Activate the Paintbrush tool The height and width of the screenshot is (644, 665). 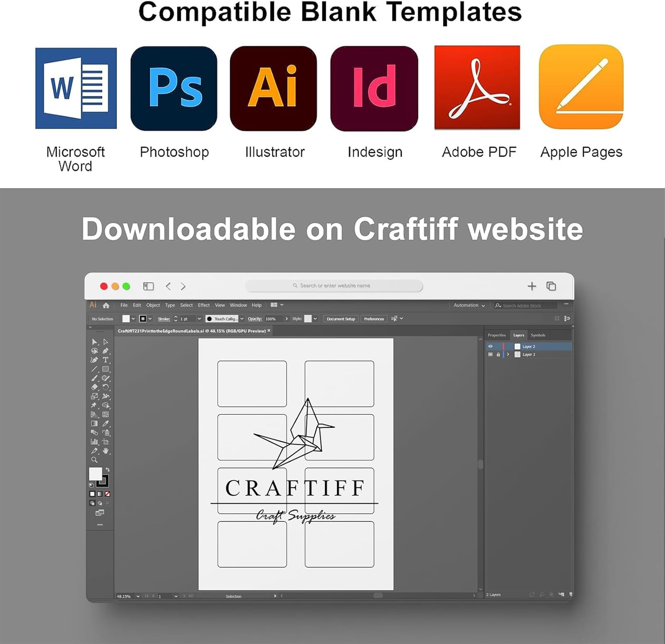click(x=94, y=378)
